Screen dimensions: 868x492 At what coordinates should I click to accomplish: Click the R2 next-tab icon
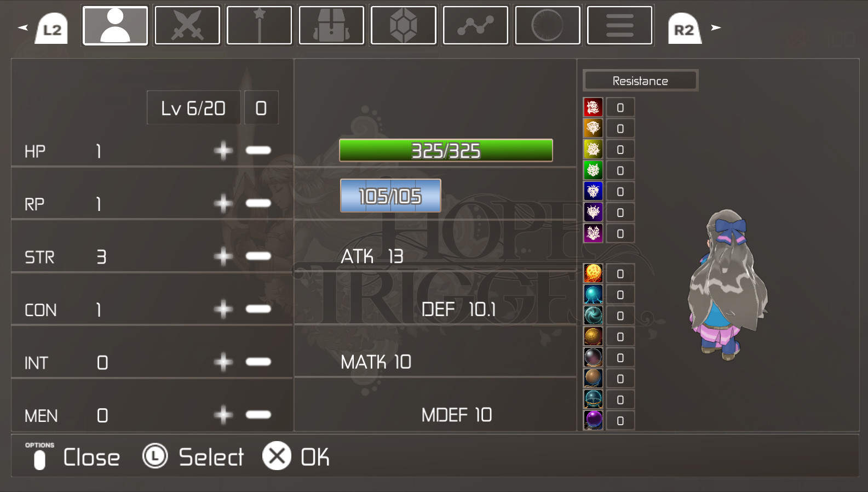tap(685, 28)
